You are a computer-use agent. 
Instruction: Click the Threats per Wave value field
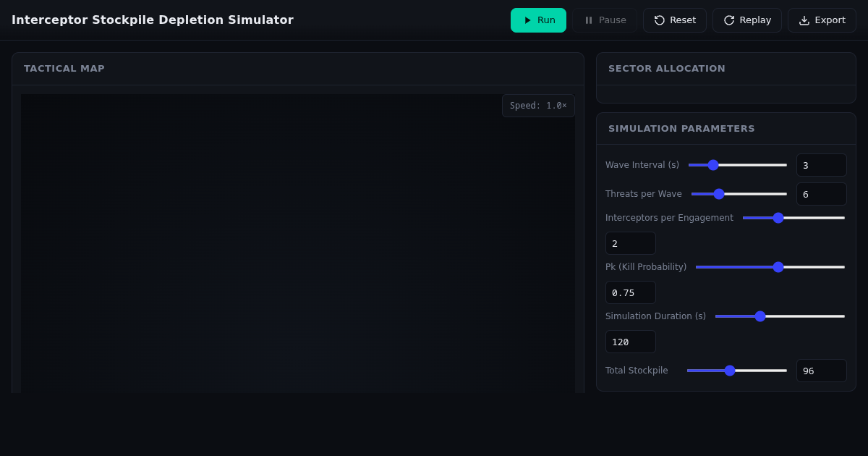coord(822,194)
